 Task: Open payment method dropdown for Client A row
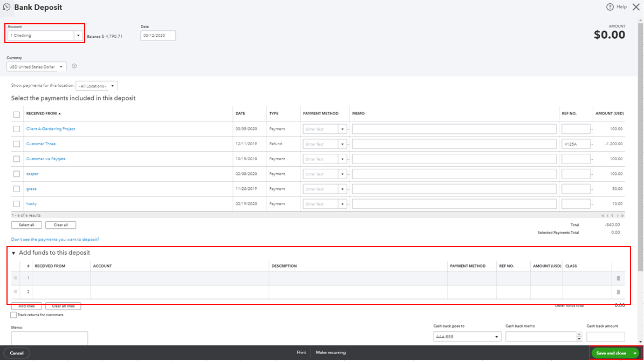[x=342, y=129]
